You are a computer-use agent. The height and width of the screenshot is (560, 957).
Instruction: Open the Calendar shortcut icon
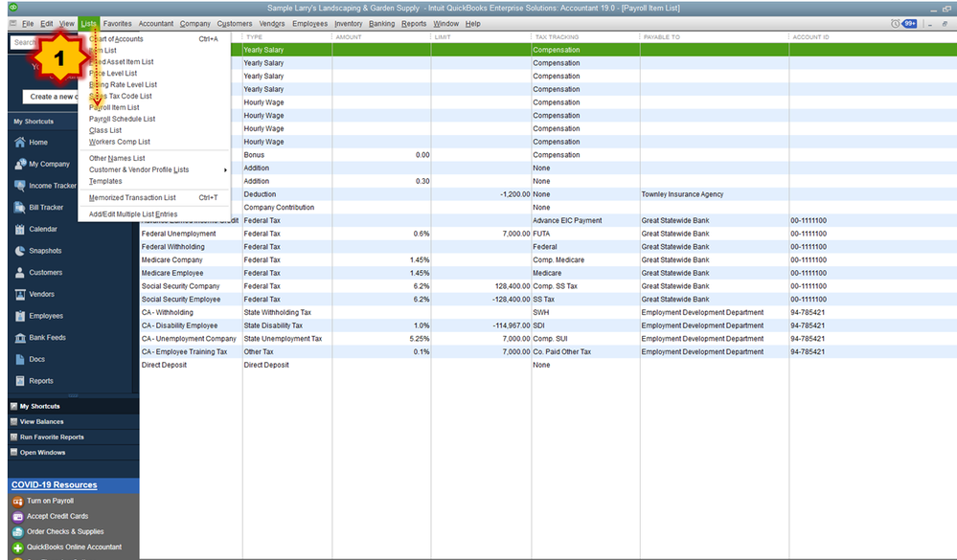tap(19, 230)
